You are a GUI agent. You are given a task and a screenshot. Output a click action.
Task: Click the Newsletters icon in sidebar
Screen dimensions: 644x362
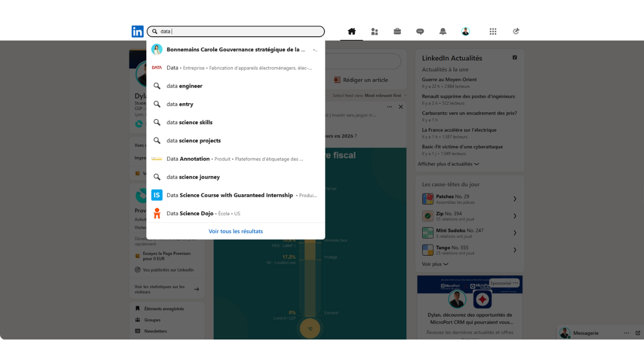(137, 331)
